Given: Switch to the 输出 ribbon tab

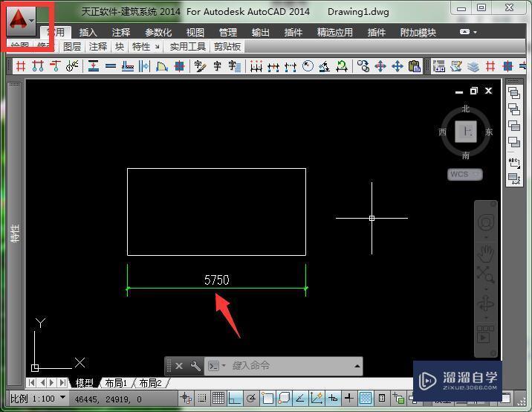Looking at the screenshot, I should [261, 32].
